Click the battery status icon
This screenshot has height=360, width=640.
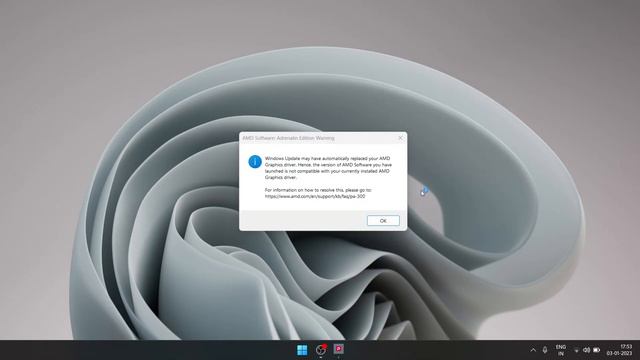click(x=597, y=350)
